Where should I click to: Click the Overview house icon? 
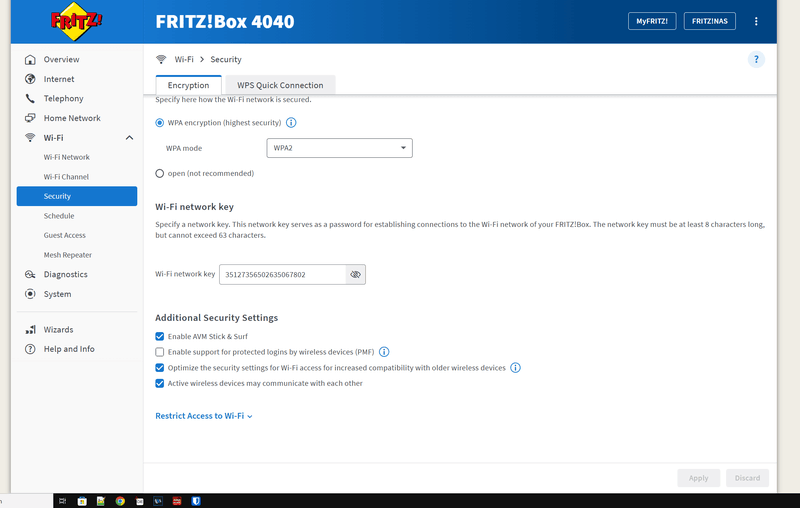coord(30,60)
